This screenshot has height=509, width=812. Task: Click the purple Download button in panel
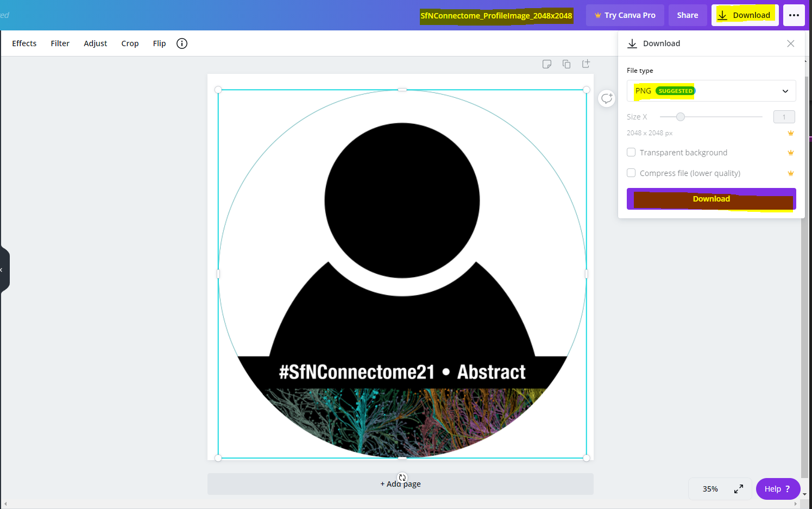point(712,199)
